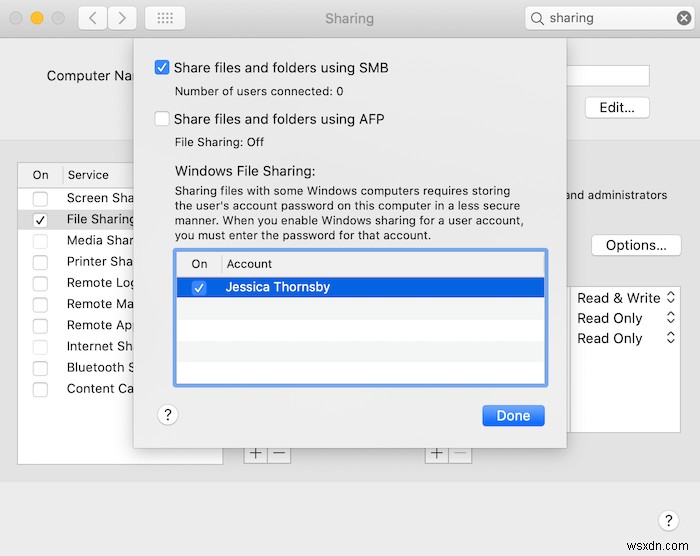
Task: Select the Media Sharing service row
Action: [76, 241]
